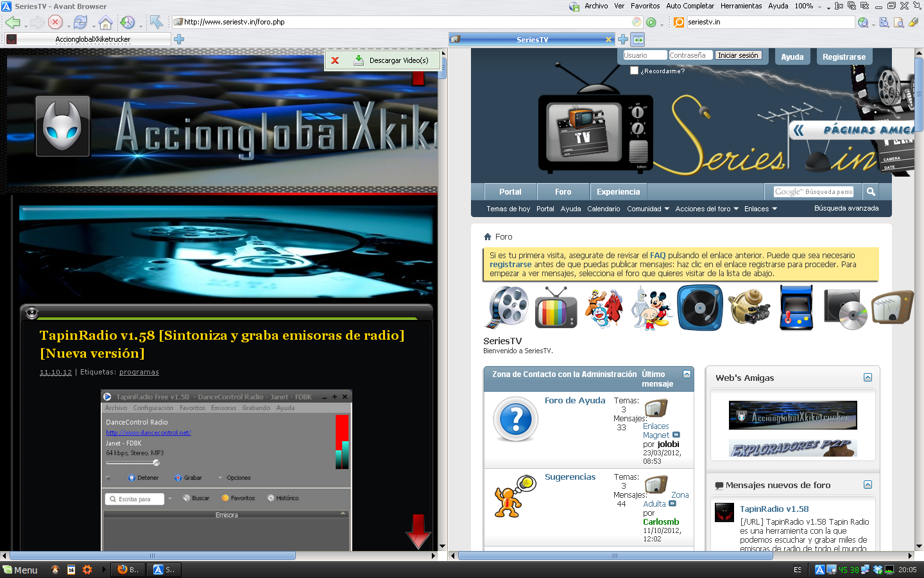Click the globe web search icon
Screen dimensions: 924x578
863,22
